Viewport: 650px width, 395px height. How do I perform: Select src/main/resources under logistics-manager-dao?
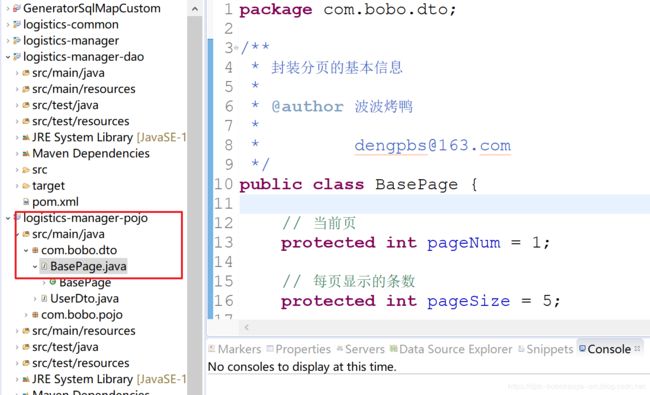84,89
